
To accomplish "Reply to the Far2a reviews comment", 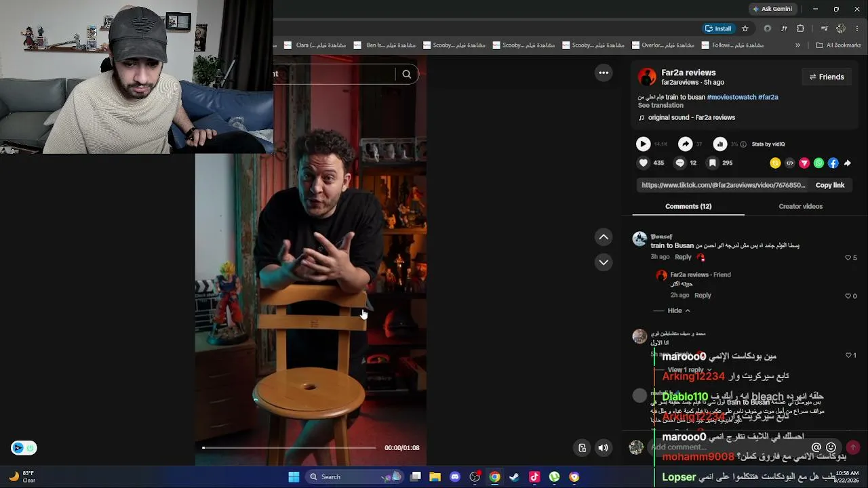I will pyautogui.click(x=703, y=296).
